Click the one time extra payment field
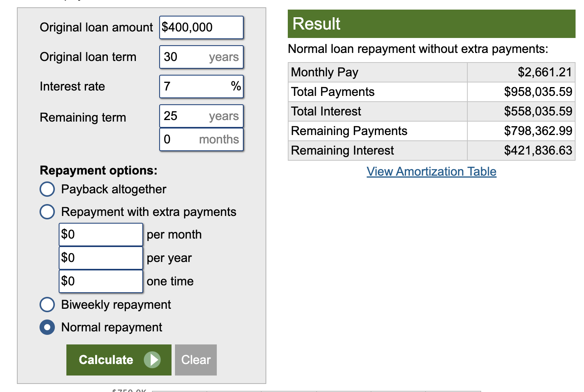584x392 pixels. click(x=101, y=282)
